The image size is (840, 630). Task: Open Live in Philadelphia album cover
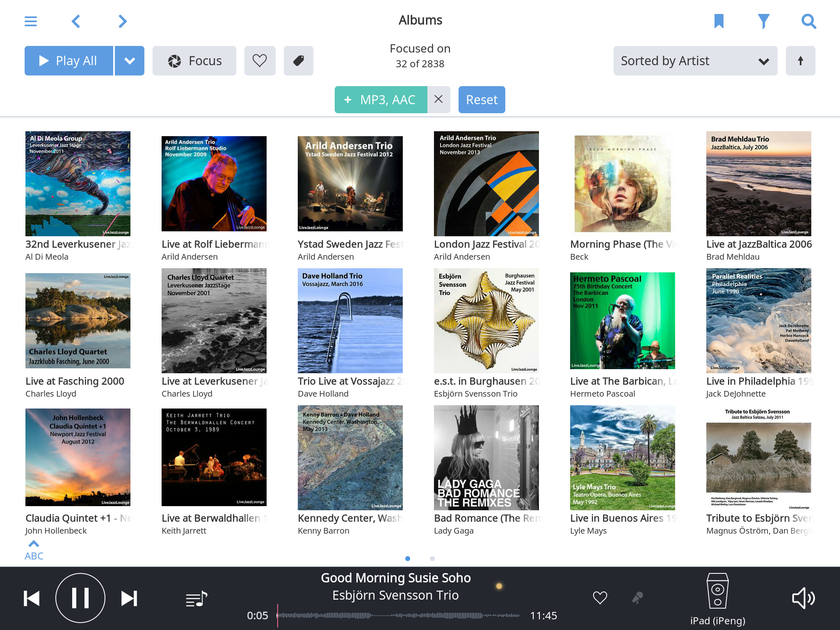point(759,321)
